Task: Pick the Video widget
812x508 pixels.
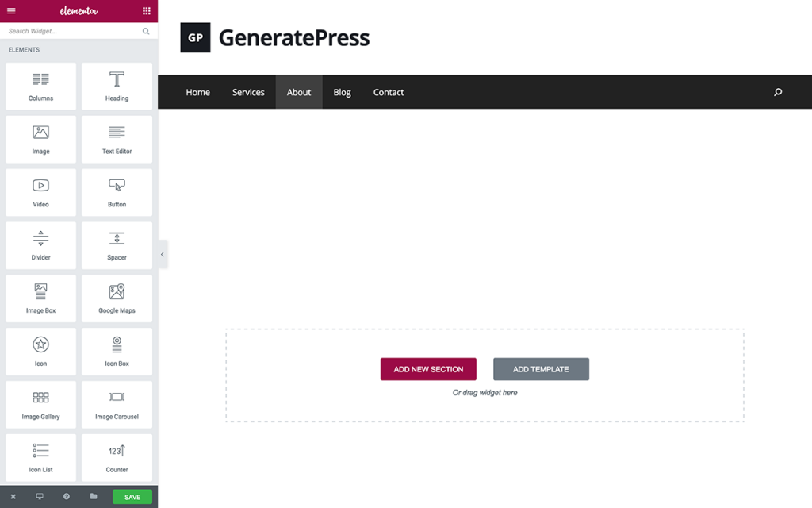Action: [41, 192]
